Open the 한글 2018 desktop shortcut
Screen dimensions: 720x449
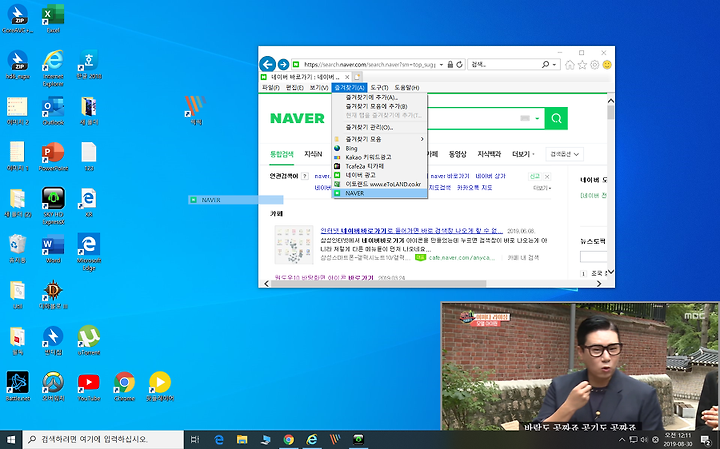pos(89,65)
